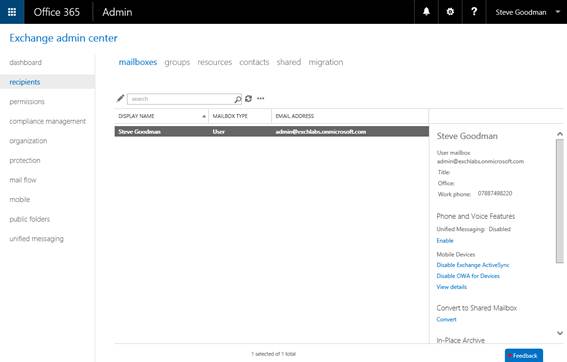This screenshot has height=362, width=567.
Task: Sort by Display Name column
Action: 162,116
